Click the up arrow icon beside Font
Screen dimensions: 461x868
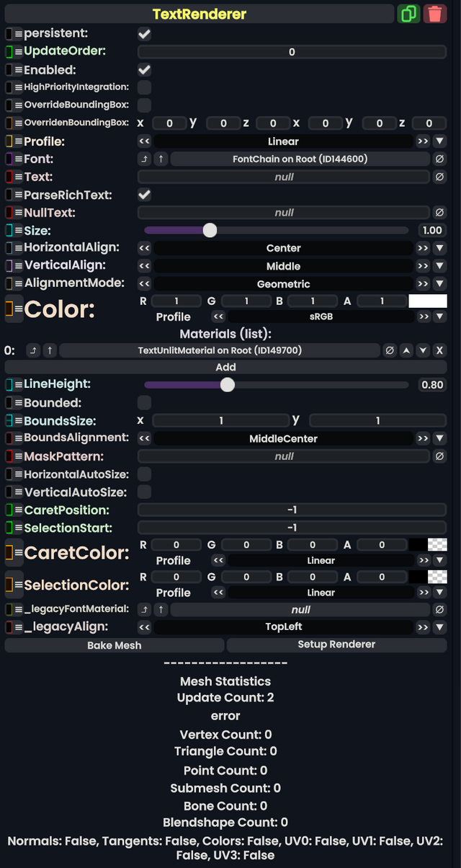159,159
